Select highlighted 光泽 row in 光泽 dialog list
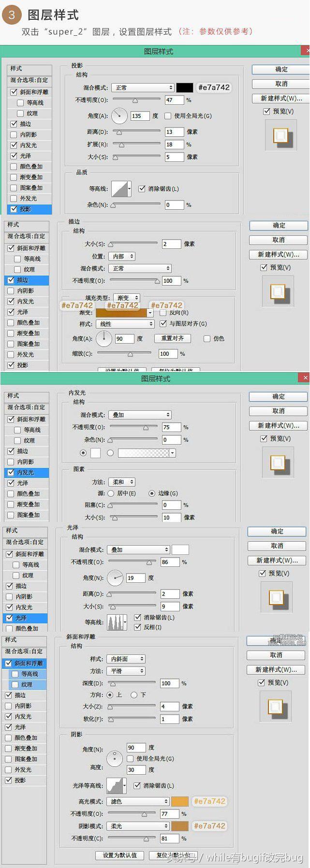This screenshot has height=868, width=310. tap(25, 618)
